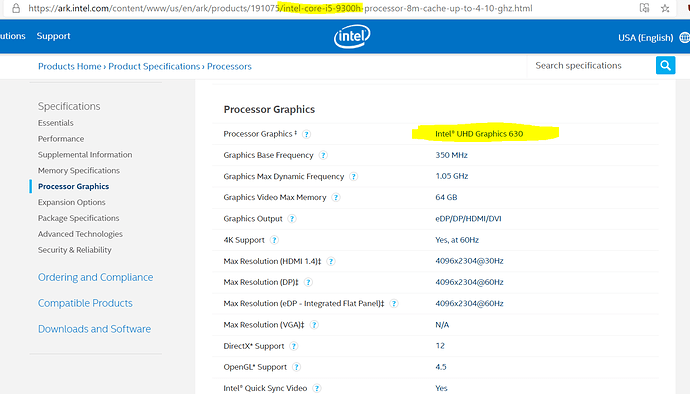Jump to Performance section
This screenshot has width=690, height=394.
tap(61, 139)
